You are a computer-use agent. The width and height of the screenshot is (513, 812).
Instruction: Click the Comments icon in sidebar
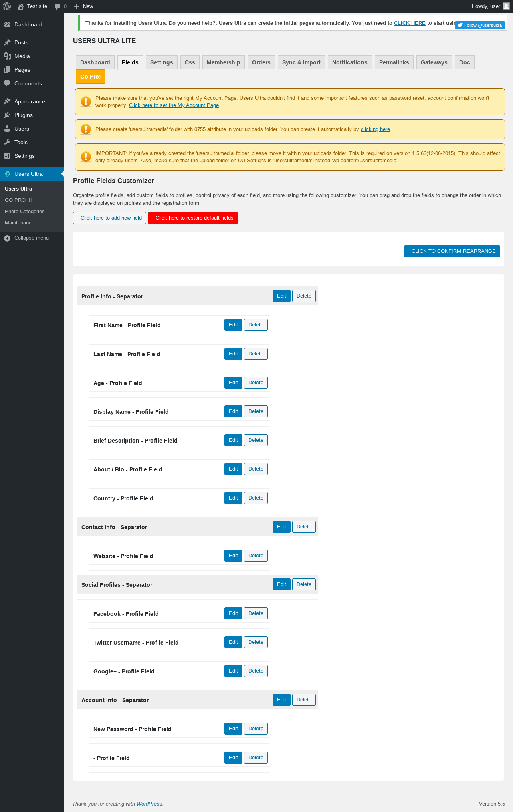point(7,83)
